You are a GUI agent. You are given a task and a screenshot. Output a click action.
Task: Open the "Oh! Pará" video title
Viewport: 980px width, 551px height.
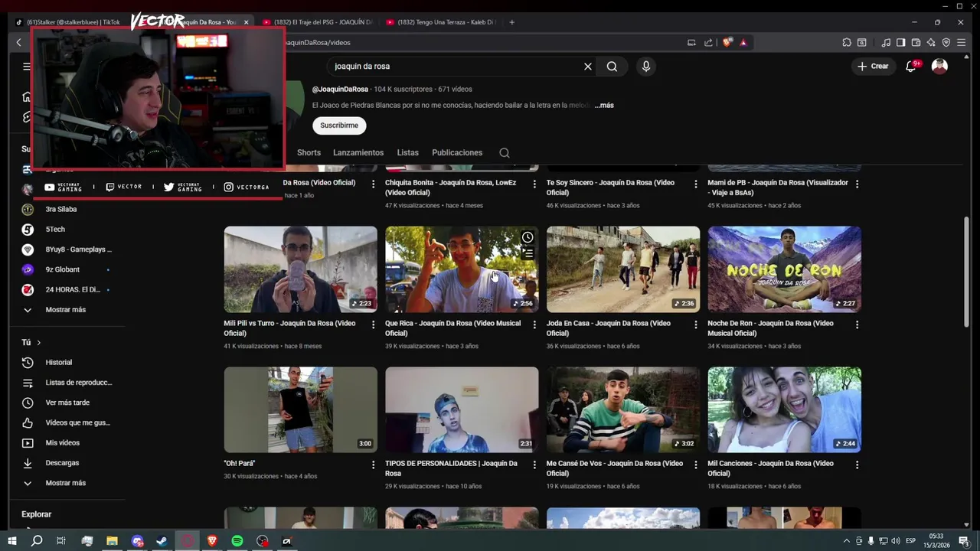[x=240, y=464]
